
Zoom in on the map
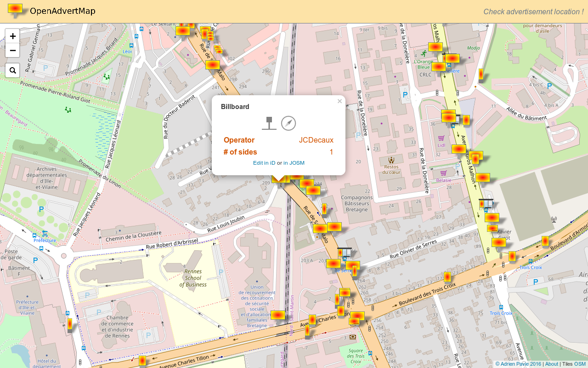coord(12,36)
